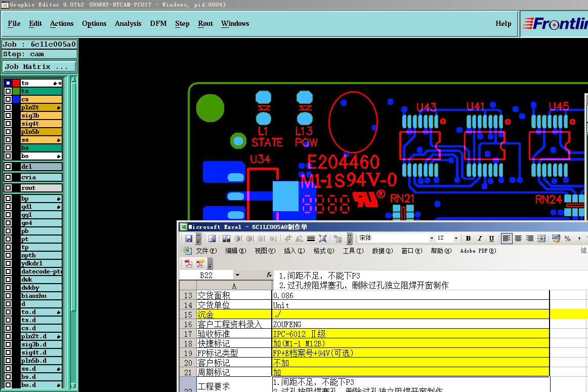Click the layer list scroll up arrow

73,80
